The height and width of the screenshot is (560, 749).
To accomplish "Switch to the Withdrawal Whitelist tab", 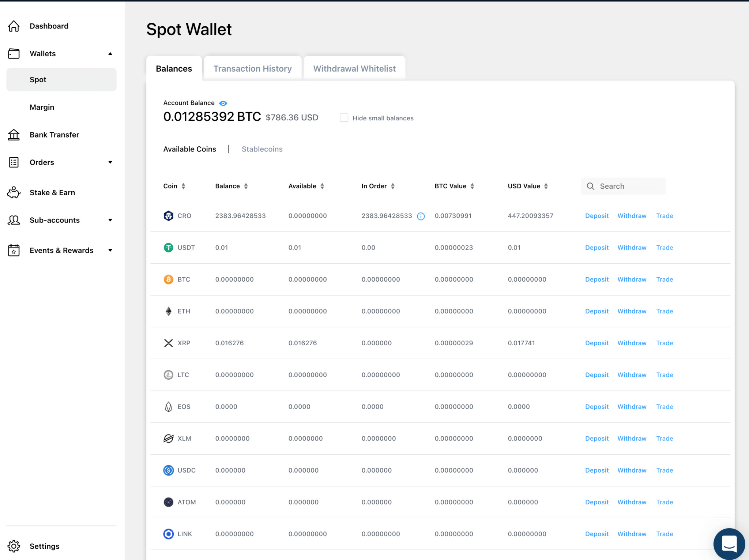I will [354, 68].
